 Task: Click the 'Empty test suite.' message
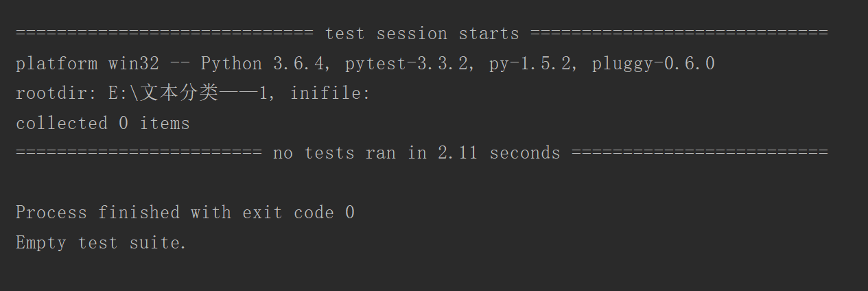[102, 243]
